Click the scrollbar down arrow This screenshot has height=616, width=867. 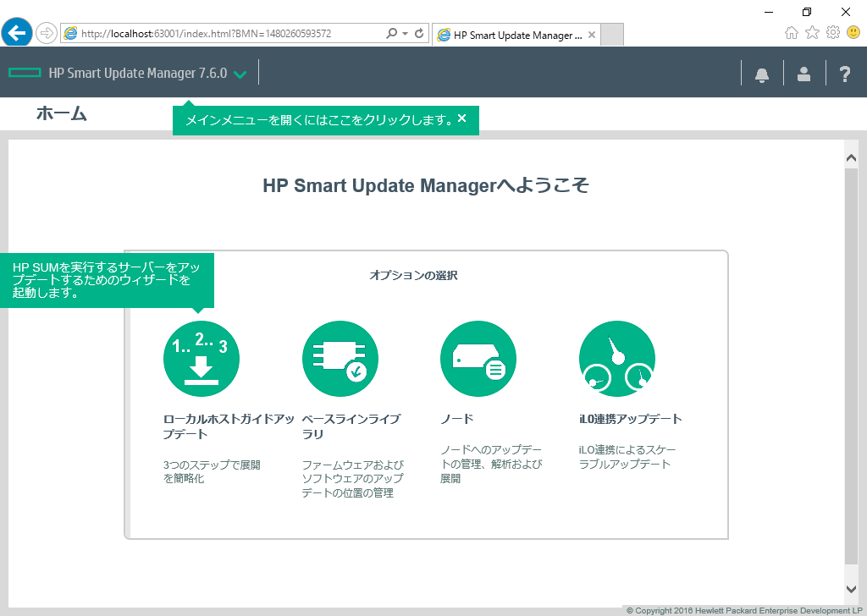click(852, 589)
